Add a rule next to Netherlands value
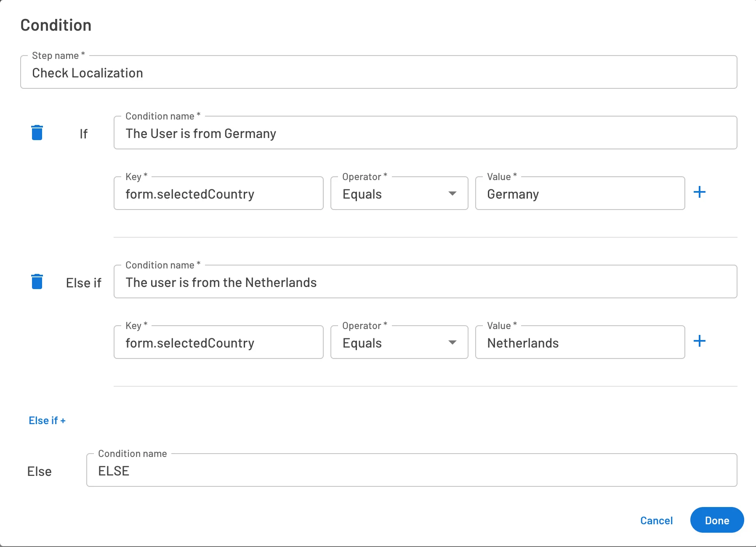Screen dimensions: 756x547 pos(699,341)
